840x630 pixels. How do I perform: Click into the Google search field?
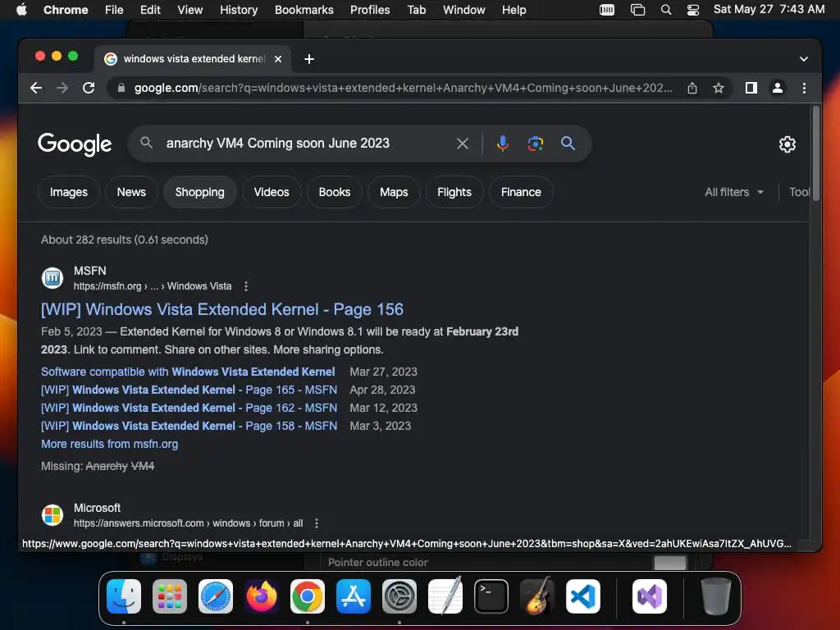pyautogui.click(x=305, y=144)
